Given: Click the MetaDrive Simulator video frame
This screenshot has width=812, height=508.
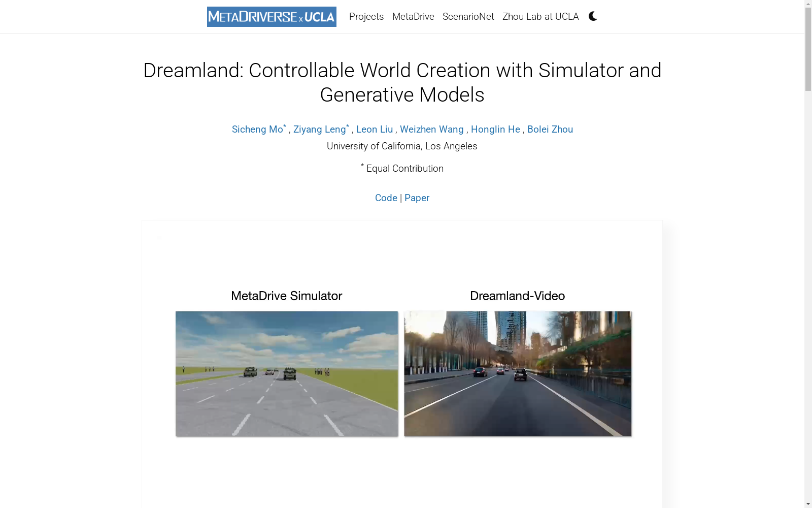Looking at the screenshot, I should 287,373.
